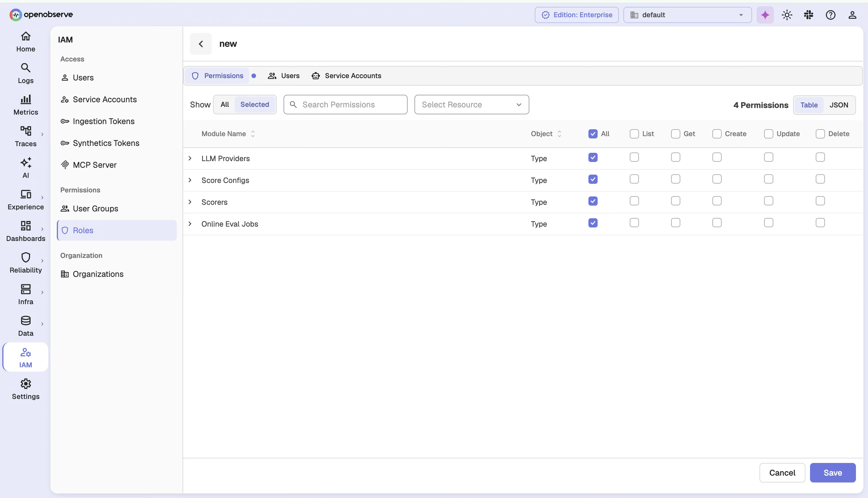Expand the Dashboards submenu chevron

pos(42,229)
